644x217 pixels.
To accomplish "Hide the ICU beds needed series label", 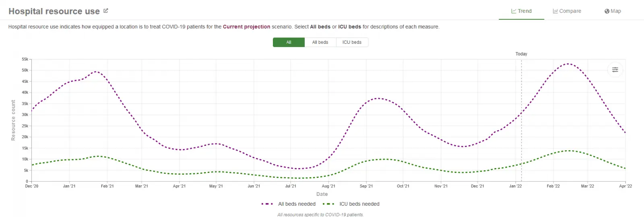I will (359, 204).
